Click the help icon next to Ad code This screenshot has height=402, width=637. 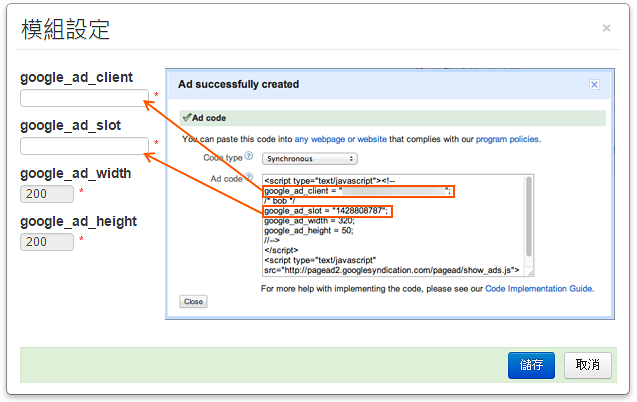(x=249, y=177)
